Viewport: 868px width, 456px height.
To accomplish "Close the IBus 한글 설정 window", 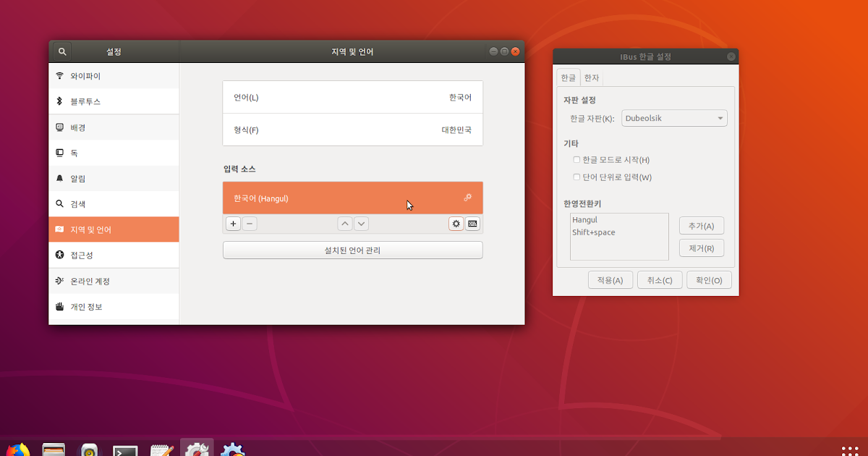I will coord(731,56).
